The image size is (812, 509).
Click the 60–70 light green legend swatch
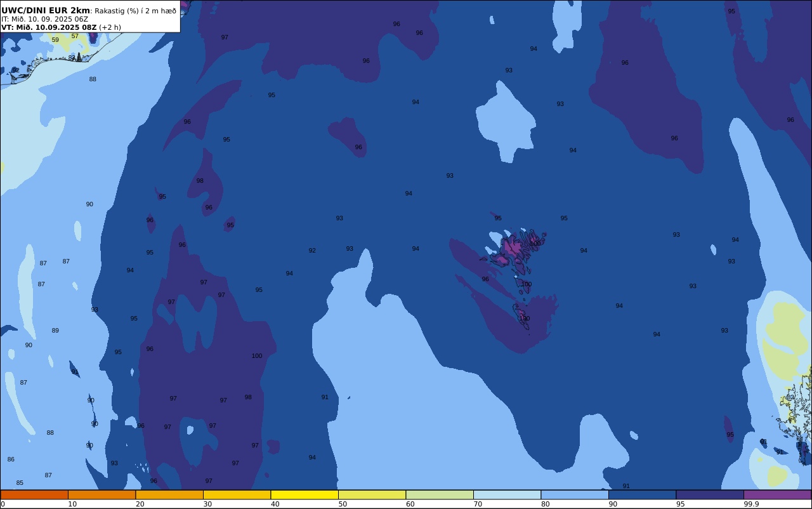point(440,494)
